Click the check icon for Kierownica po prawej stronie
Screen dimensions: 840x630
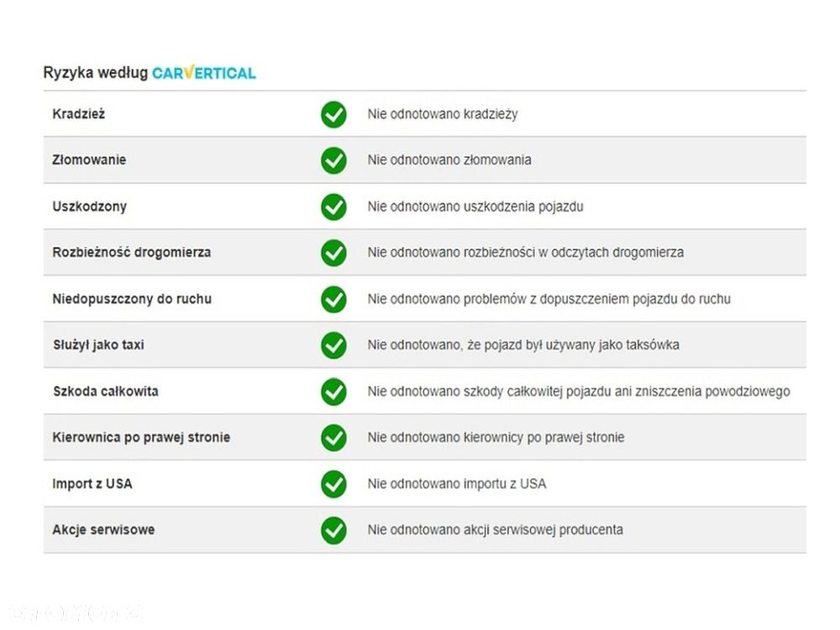(333, 438)
